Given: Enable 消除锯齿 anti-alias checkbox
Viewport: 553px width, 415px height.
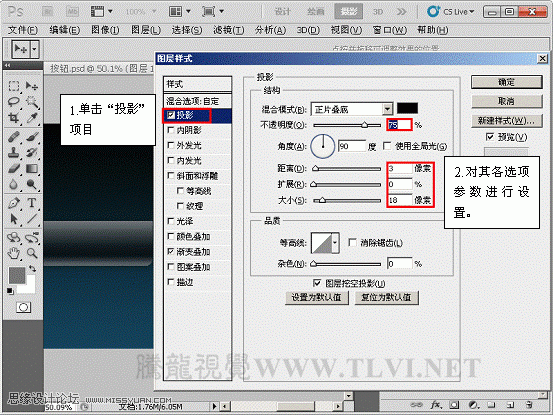Looking at the screenshot, I should point(352,243).
